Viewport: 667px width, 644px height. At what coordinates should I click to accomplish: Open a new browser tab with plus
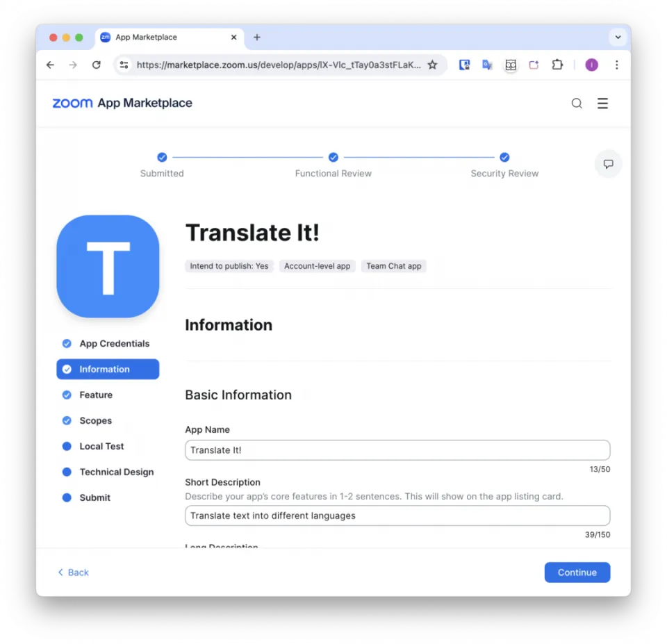tap(257, 38)
